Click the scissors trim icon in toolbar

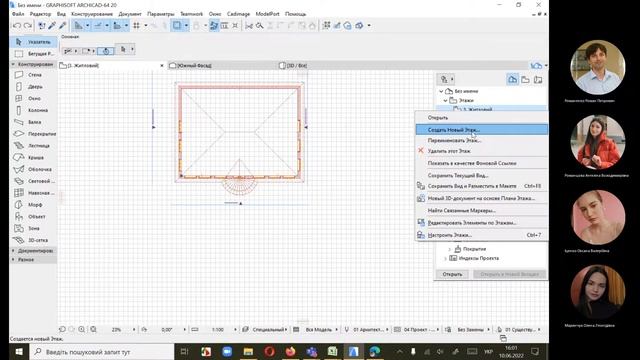pos(249,26)
